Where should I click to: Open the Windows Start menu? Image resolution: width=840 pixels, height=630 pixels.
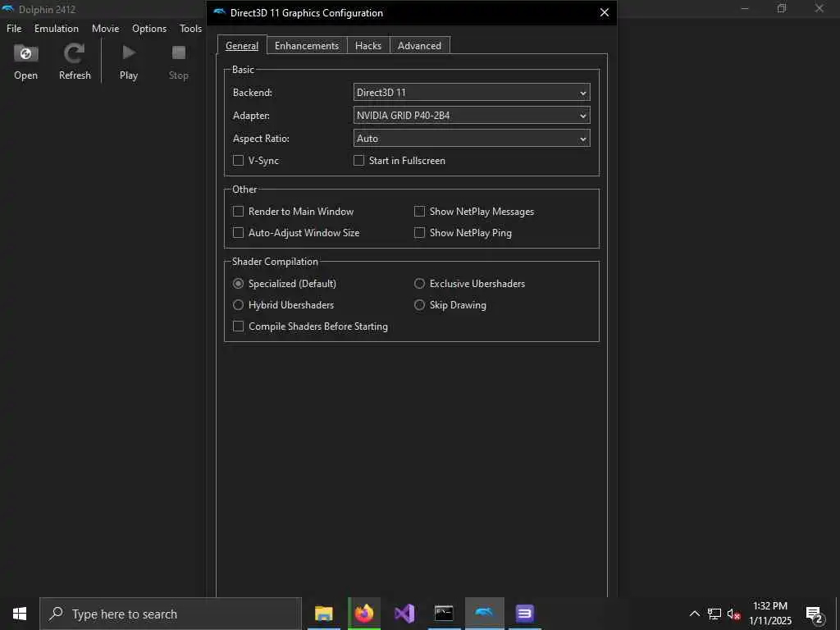[20, 614]
